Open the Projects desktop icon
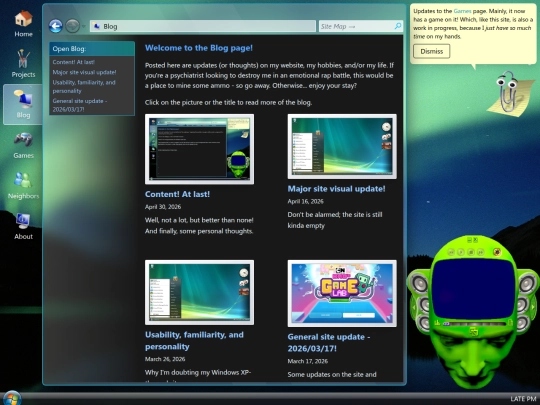The height and width of the screenshot is (405, 540). (23, 63)
